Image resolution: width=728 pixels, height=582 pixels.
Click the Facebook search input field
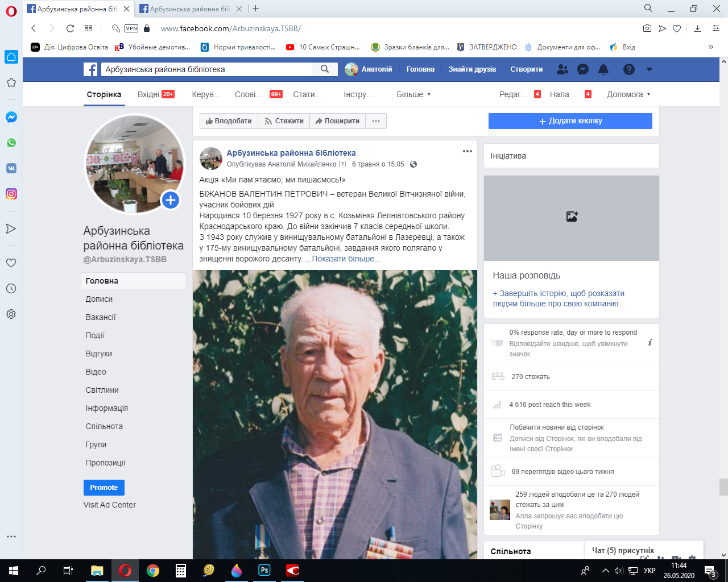pos(206,69)
